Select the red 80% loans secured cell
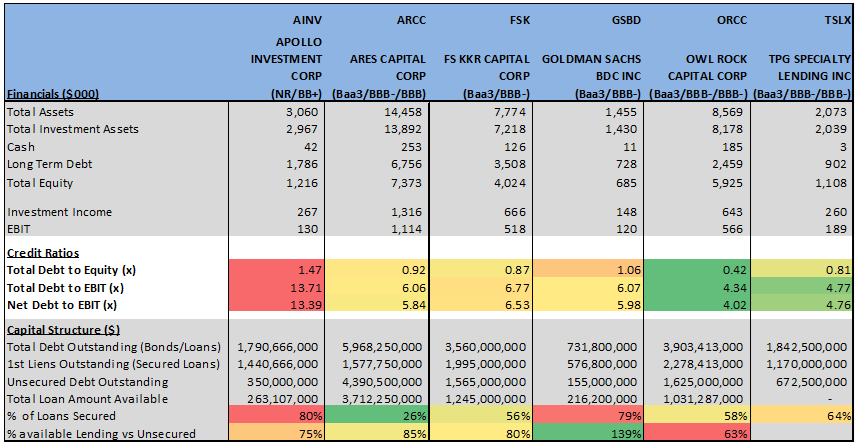Screen dimensions: 859x446 coord(276,416)
